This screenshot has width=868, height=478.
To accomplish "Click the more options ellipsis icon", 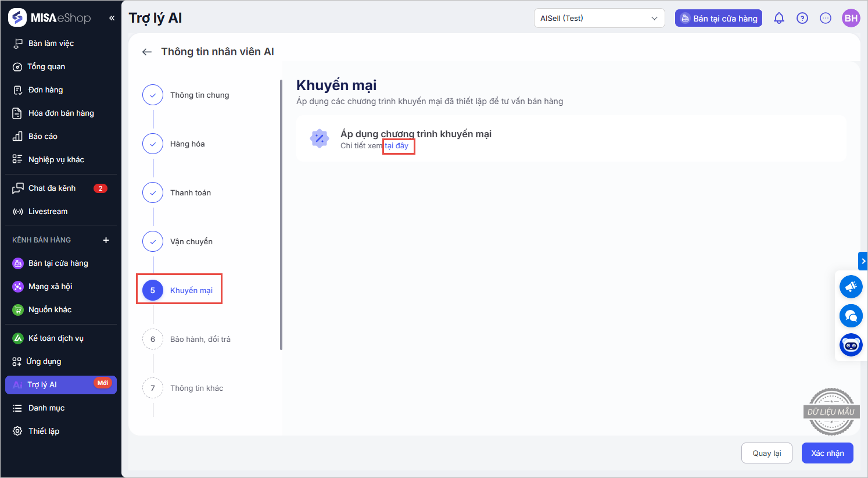I will 826,18.
